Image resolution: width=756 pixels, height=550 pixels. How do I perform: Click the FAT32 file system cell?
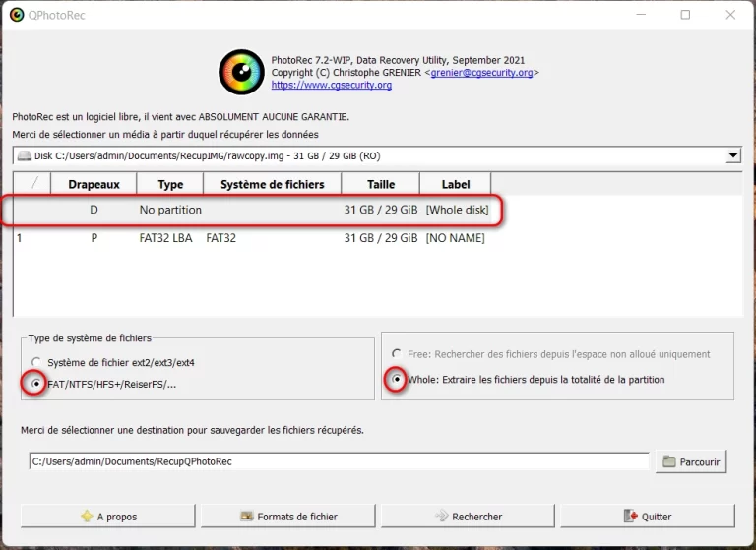220,238
